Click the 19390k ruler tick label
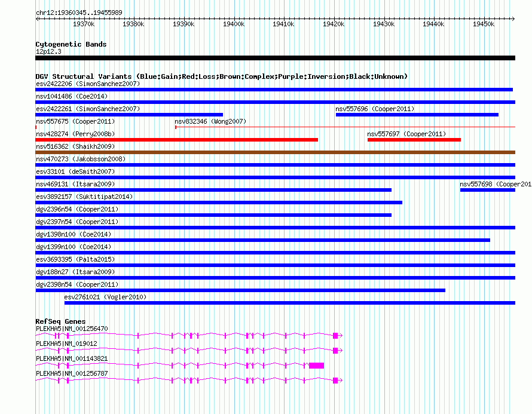Image resolution: width=532 pixels, height=414 pixels. (184, 24)
